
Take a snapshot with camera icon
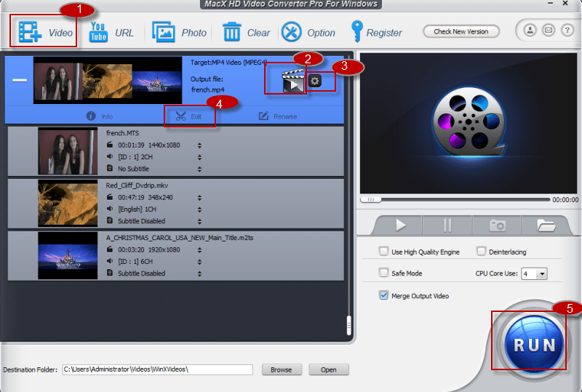point(497,225)
